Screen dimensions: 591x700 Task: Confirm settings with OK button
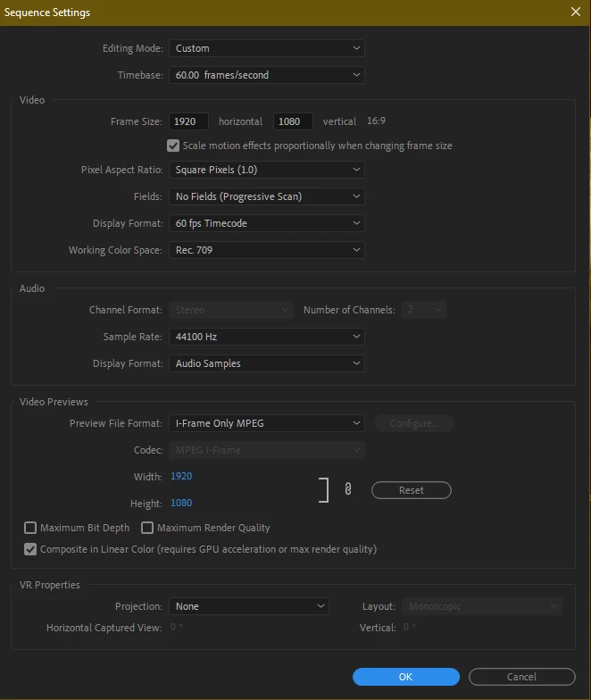click(x=406, y=677)
